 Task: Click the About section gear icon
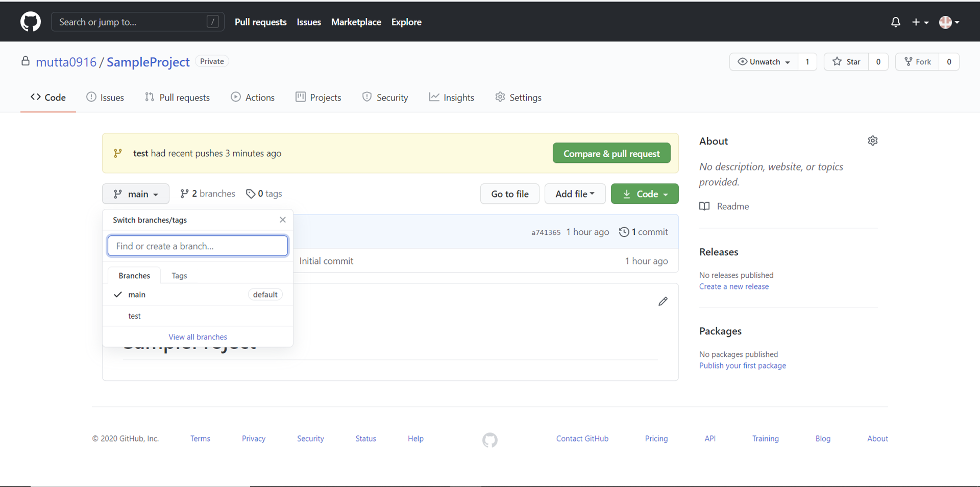pos(872,141)
